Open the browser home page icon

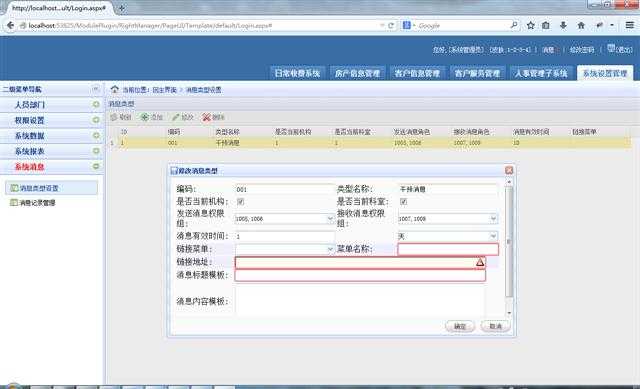tap(581, 25)
